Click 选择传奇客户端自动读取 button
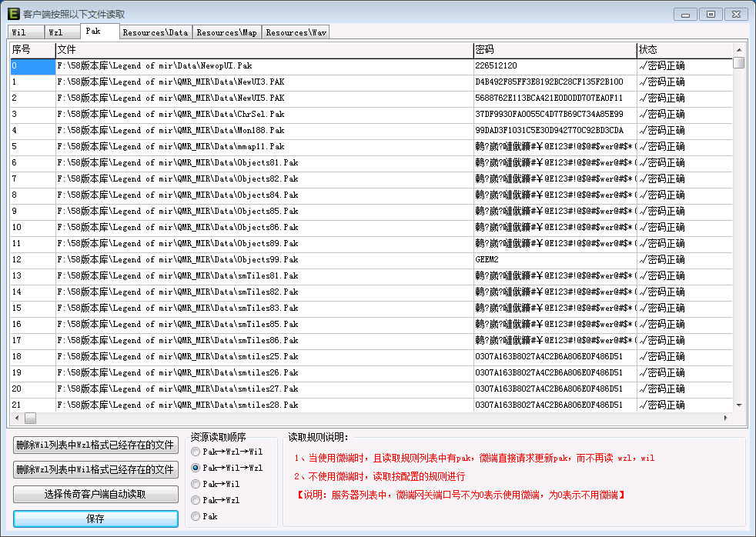 (95, 494)
